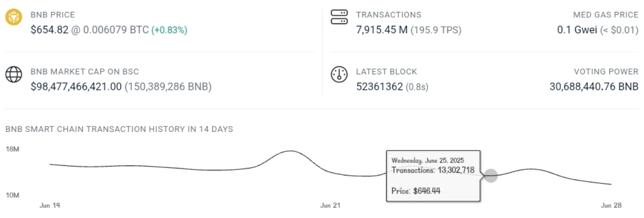Click the BNB coin logo icon
The width and height of the screenshot is (644, 218).
pyautogui.click(x=14, y=17)
